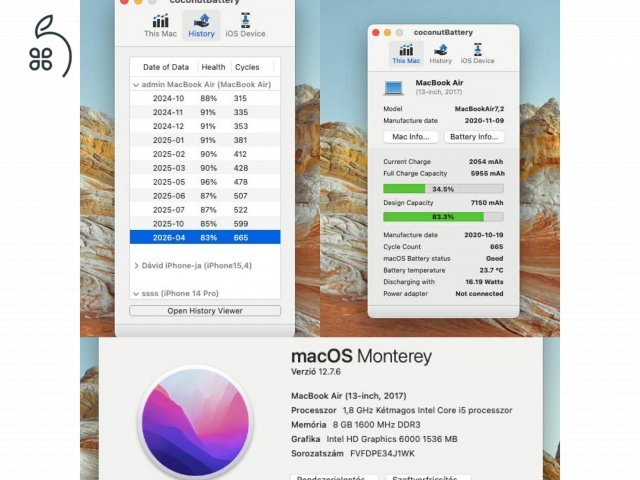Sort by Date of Data column header
Viewport: 640px width, 480px height.
pyautogui.click(x=166, y=67)
